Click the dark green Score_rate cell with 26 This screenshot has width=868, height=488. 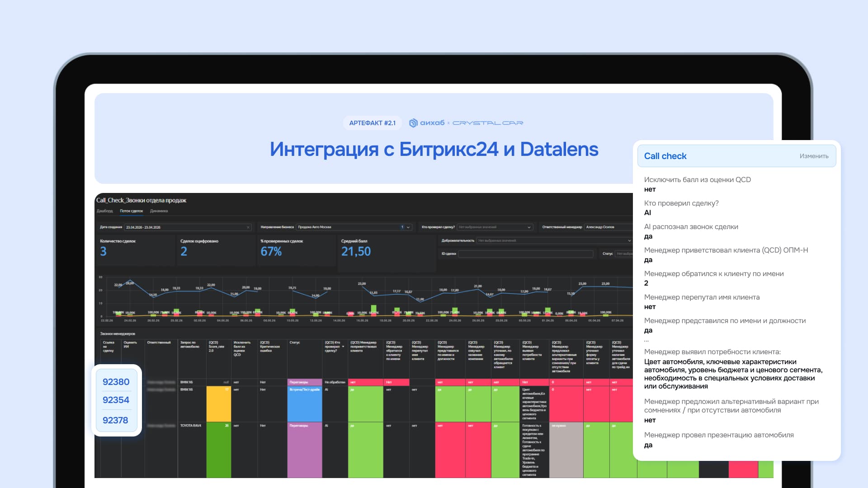pyautogui.click(x=219, y=450)
